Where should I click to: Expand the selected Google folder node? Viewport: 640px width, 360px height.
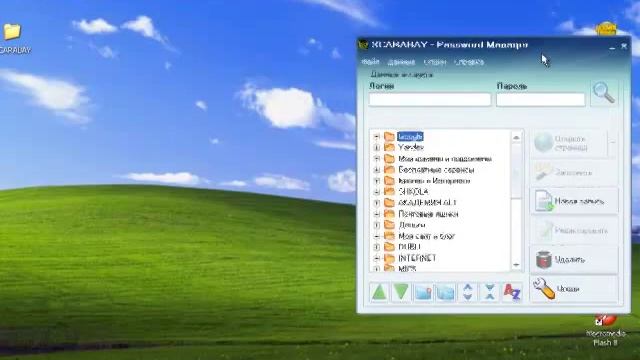(376, 137)
